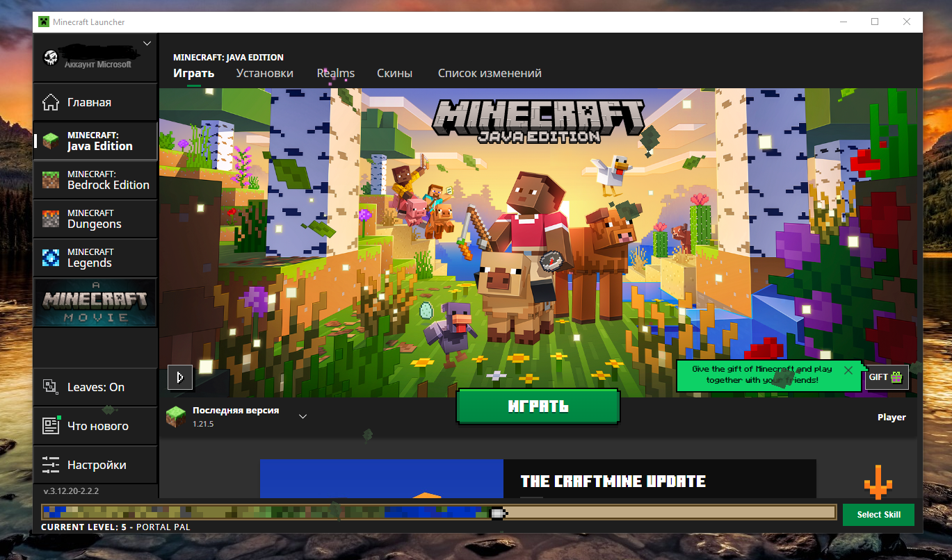
Task: Click the Select Skill button
Action: point(878,515)
